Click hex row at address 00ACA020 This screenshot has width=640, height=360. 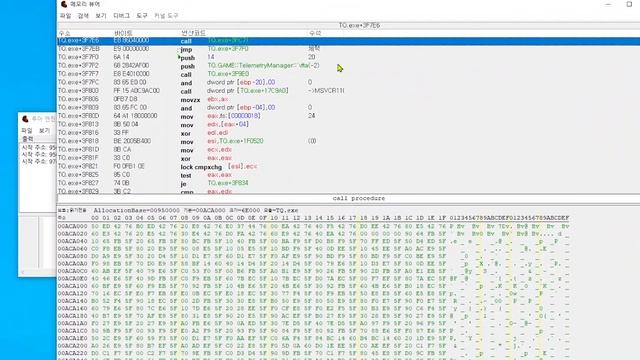(x=313, y=234)
